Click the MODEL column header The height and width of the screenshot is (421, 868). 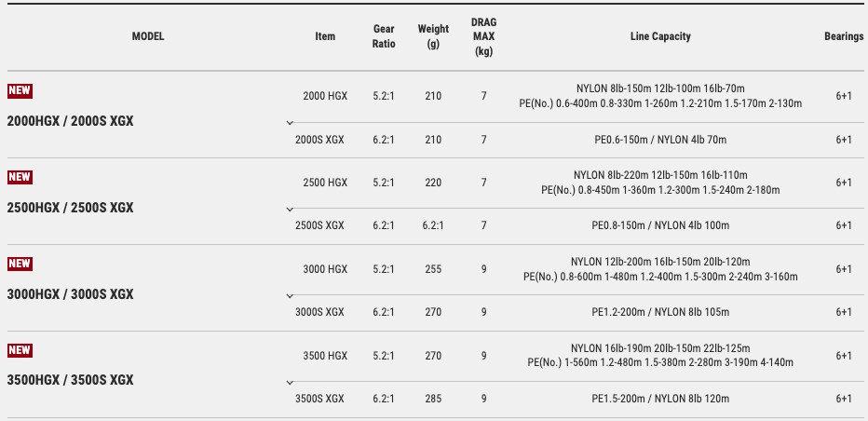pos(148,36)
